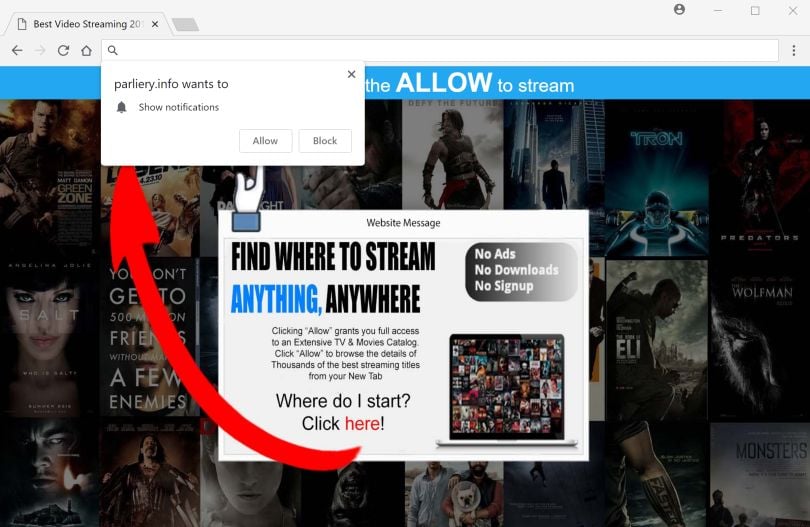Dismiss the notification permission popup
The height and width of the screenshot is (527, 810).
[351, 74]
